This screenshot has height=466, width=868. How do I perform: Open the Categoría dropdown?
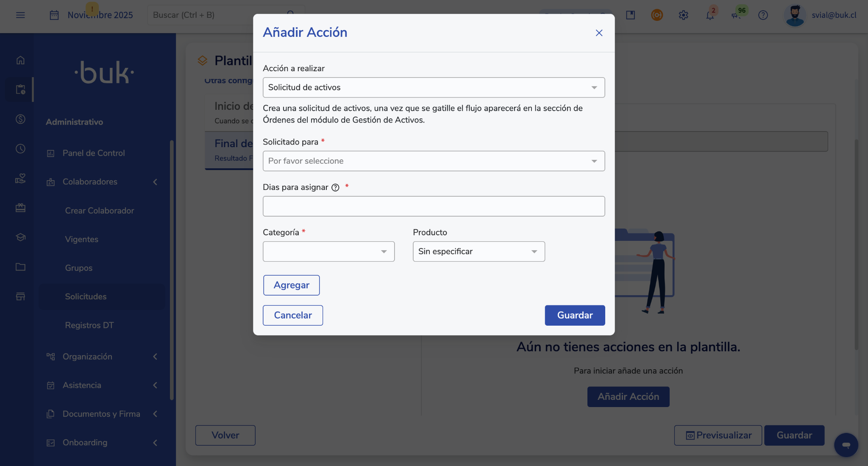pyautogui.click(x=328, y=251)
